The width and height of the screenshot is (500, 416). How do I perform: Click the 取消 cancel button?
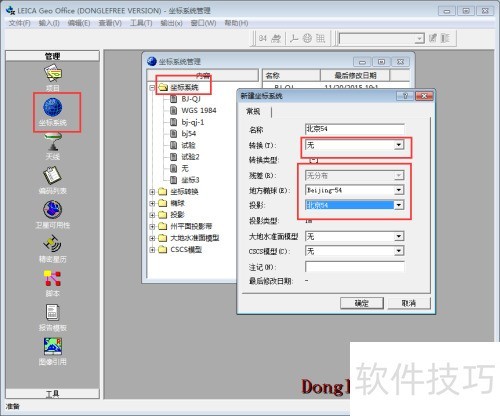[409, 303]
